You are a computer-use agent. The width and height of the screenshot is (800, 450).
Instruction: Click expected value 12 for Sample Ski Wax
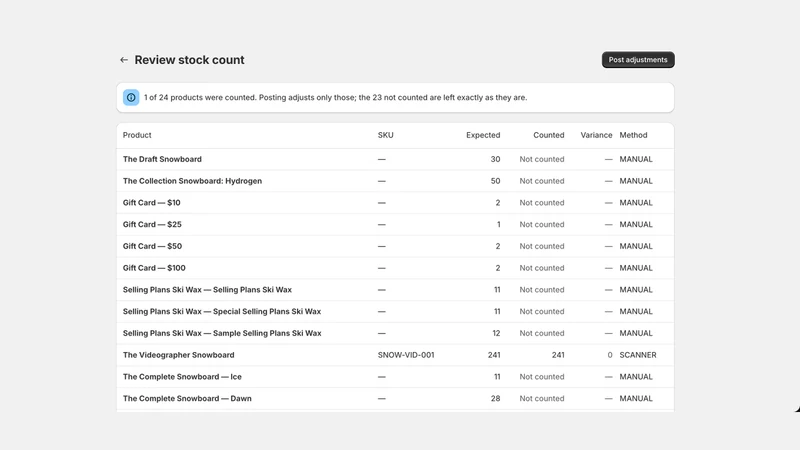pyautogui.click(x=496, y=333)
